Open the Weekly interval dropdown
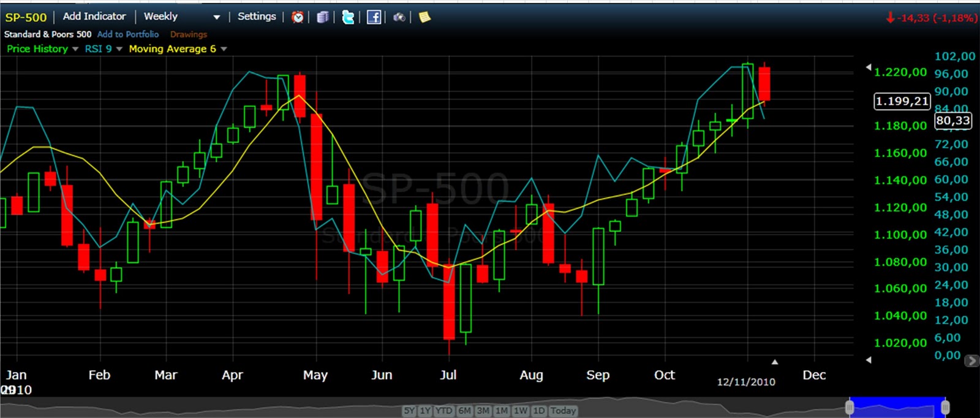 182,17
